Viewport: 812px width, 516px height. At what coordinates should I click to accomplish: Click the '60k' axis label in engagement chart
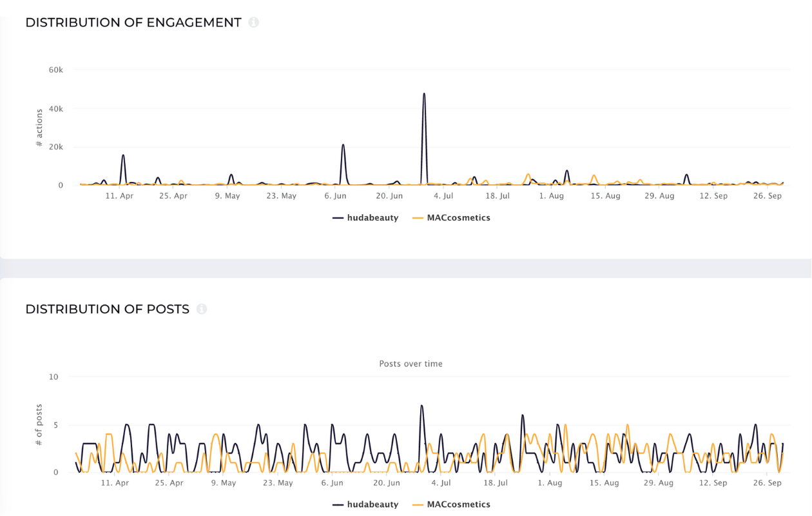(x=56, y=70)
